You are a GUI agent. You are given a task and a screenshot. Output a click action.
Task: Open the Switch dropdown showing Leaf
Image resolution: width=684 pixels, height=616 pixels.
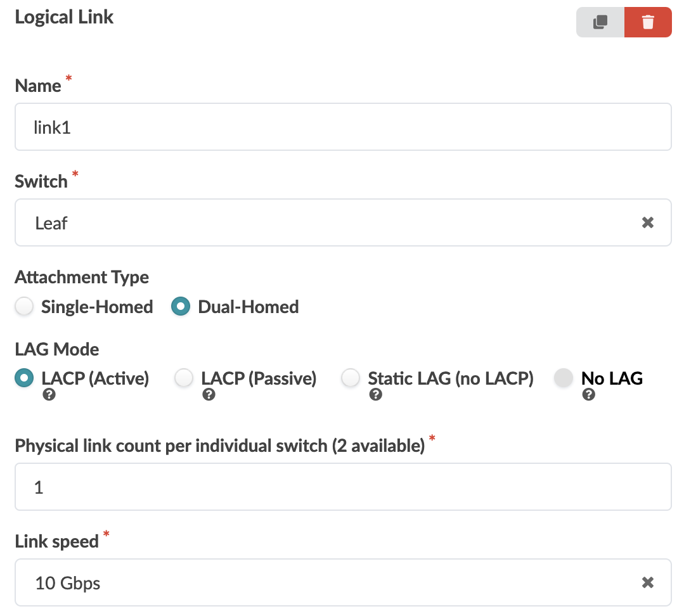[x=317, y=222]
